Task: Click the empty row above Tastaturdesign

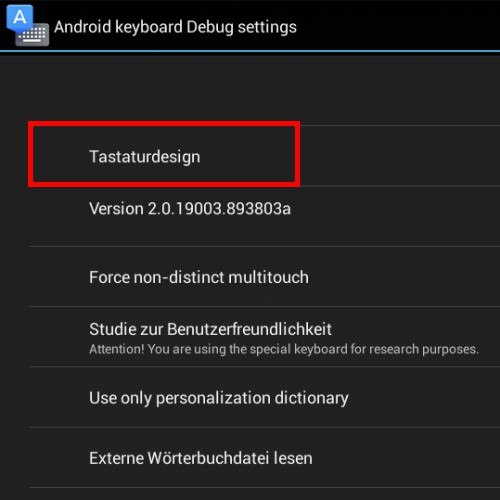Action: (265, 91)
